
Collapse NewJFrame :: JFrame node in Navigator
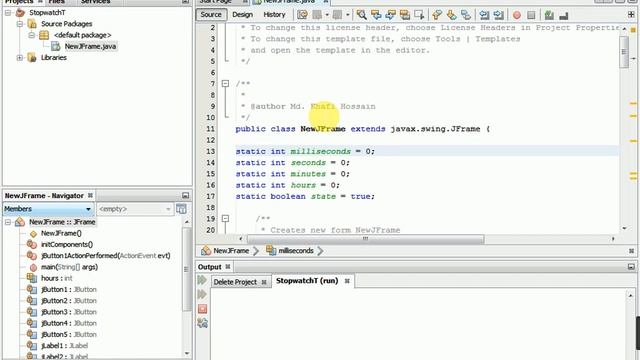pos(8,222)
